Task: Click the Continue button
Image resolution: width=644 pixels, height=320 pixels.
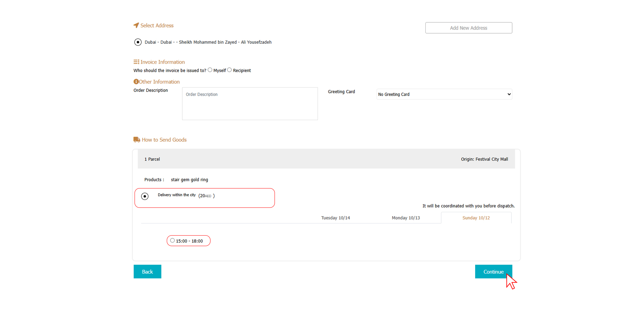Action: coord(493,272)
